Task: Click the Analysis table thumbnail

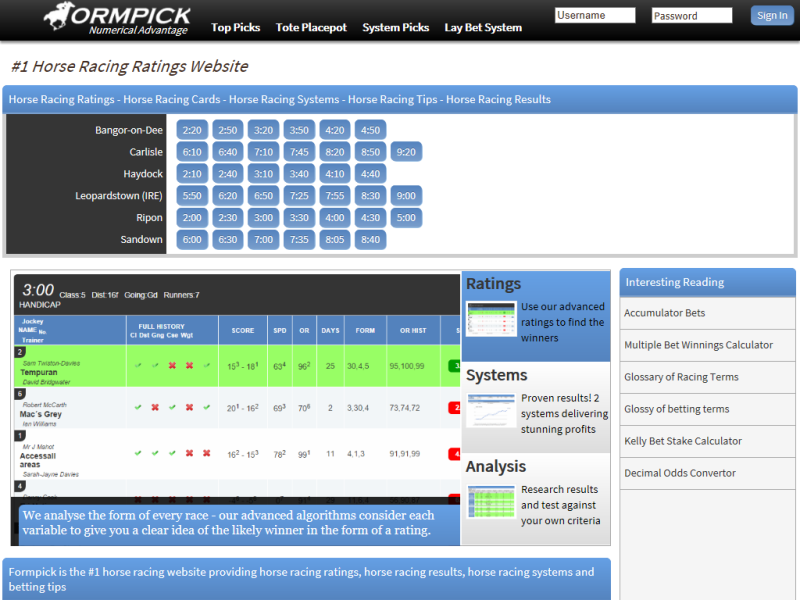Action: tap(491, 502)
